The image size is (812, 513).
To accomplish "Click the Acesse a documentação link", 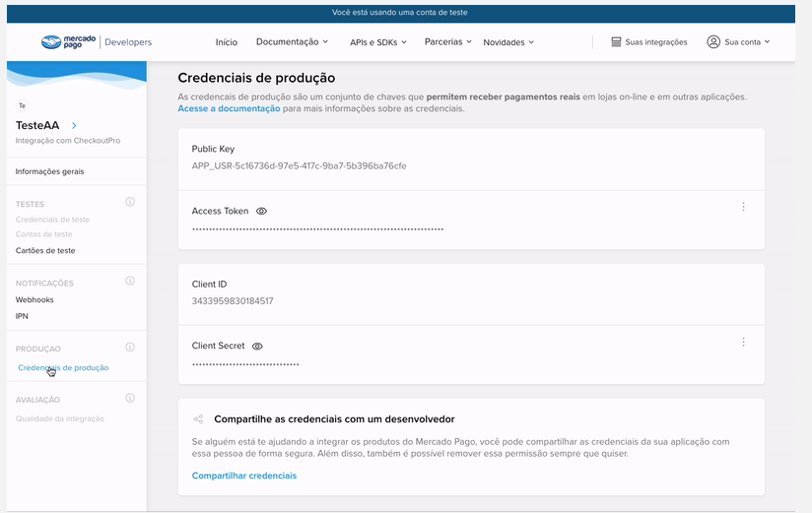I will pyautogui.click(x=229, y=108).
